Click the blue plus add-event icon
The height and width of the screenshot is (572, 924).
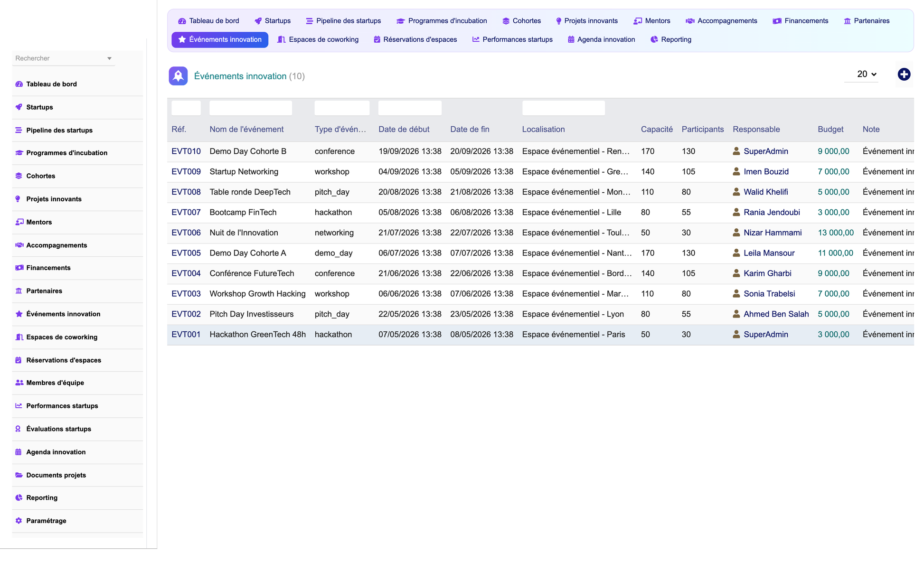click(904, 75)
